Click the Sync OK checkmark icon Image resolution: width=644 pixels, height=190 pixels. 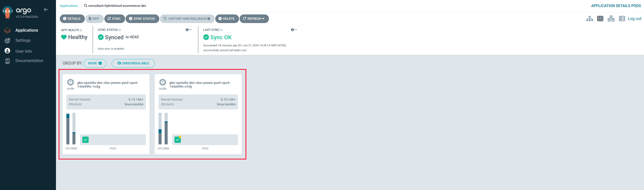(x=206, y=37)
